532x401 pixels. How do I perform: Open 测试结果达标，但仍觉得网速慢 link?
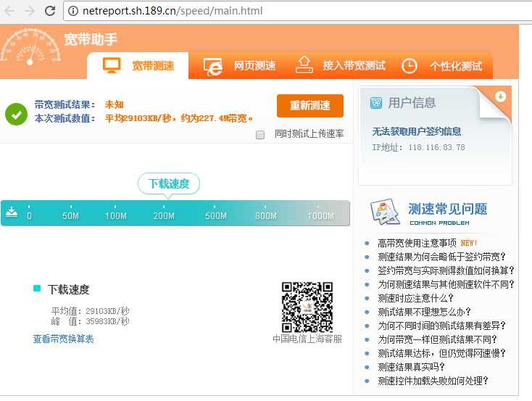click(x=441, y=353)
